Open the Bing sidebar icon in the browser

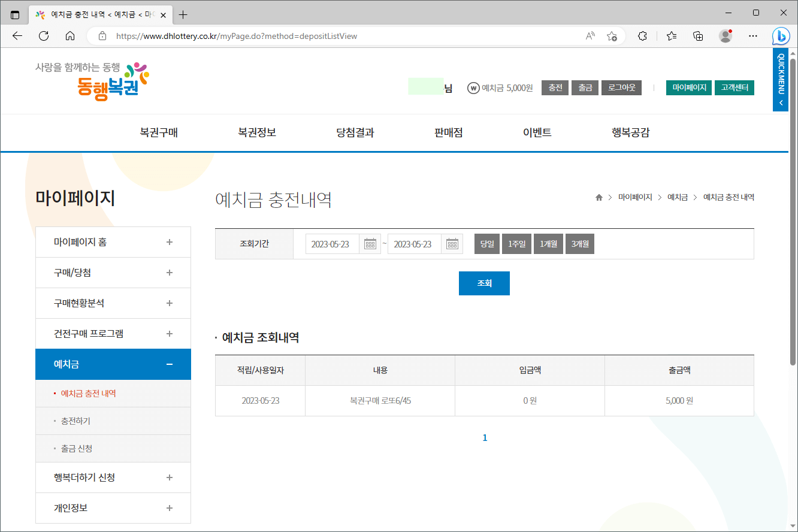(781, 36)
